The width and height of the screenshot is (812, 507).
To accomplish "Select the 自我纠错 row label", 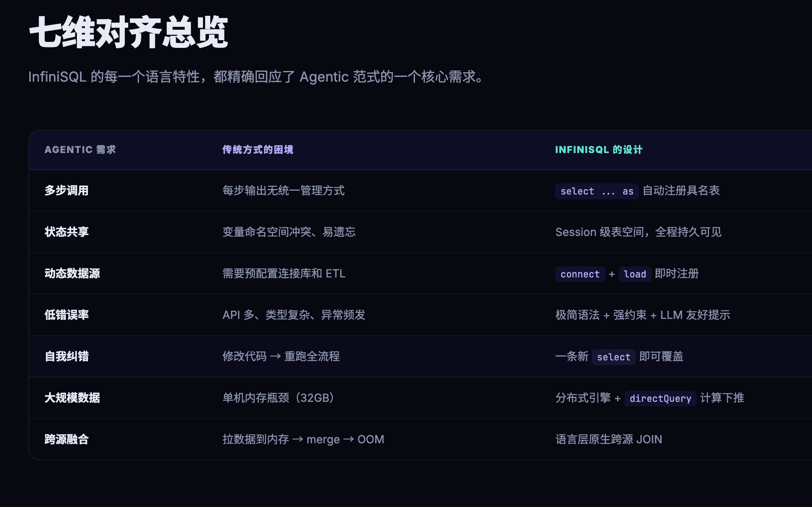I will pos(67,357).
